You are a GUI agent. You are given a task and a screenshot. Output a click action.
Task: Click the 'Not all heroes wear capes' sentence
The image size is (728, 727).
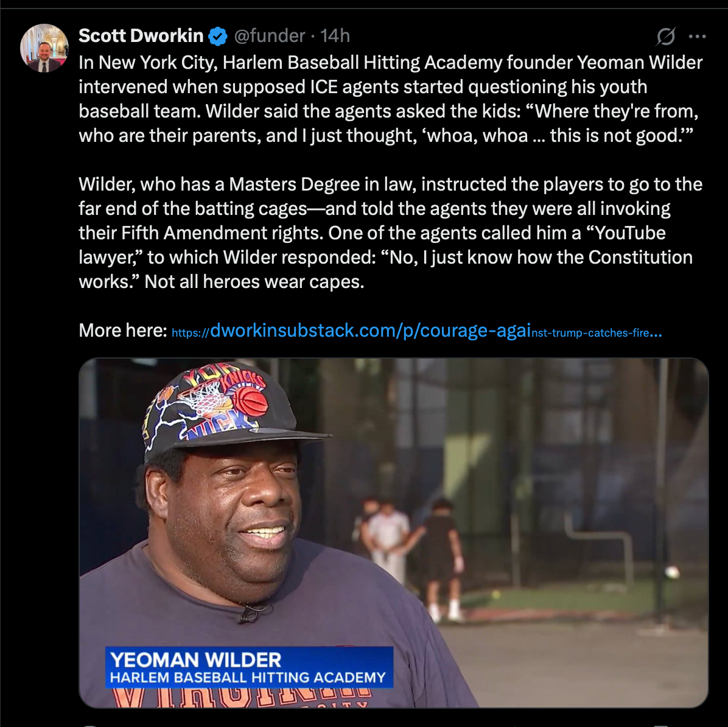click(254, 282)
